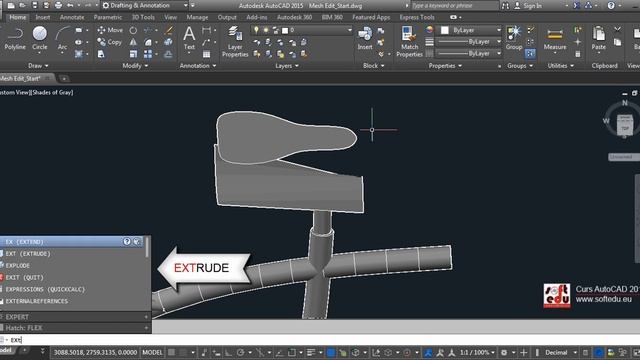Toggle annotation visibility icon in status bar
Image resolution: width=640 pixels, height=360 pixels.
428,352
